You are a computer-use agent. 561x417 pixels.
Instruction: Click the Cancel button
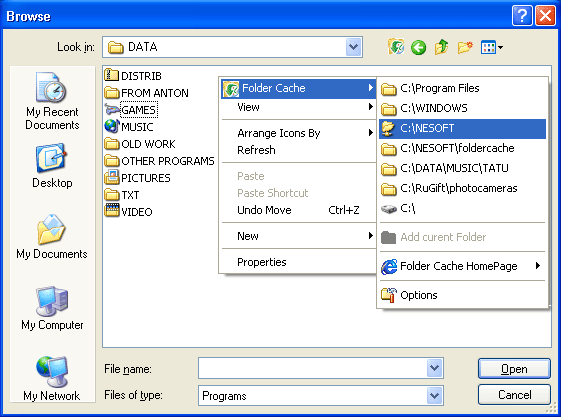514,395
